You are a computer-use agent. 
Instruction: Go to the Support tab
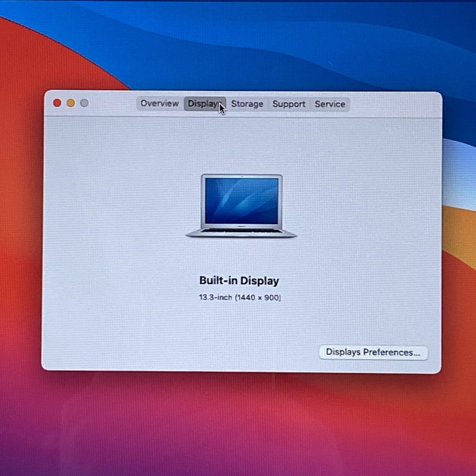[289, 105]
